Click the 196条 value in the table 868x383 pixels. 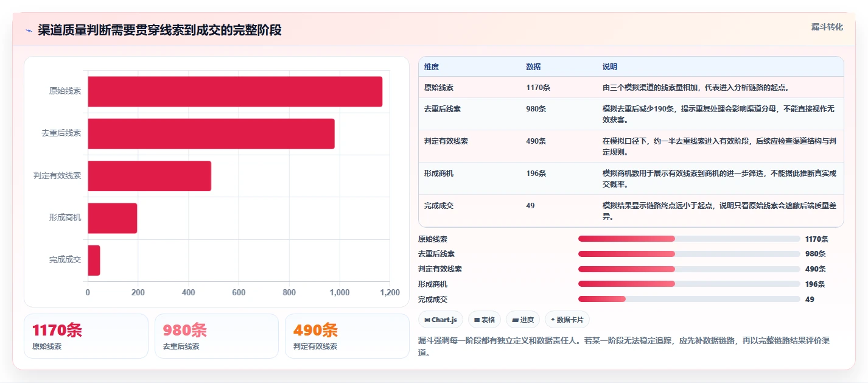[536, 174]
